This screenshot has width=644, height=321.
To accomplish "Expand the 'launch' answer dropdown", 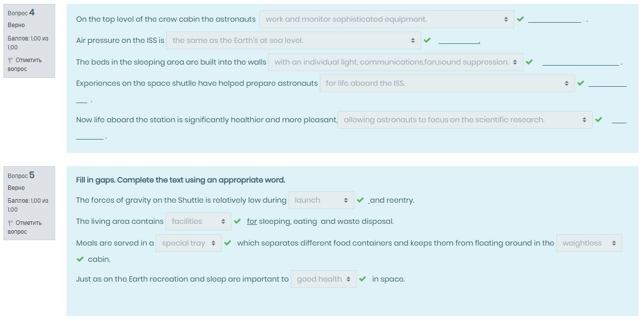I will coord(321,200).
